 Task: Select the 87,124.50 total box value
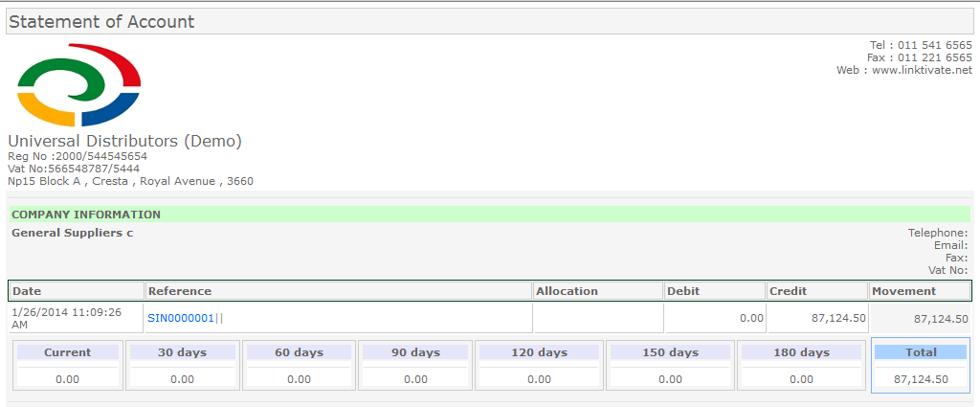tap(921, 379)
